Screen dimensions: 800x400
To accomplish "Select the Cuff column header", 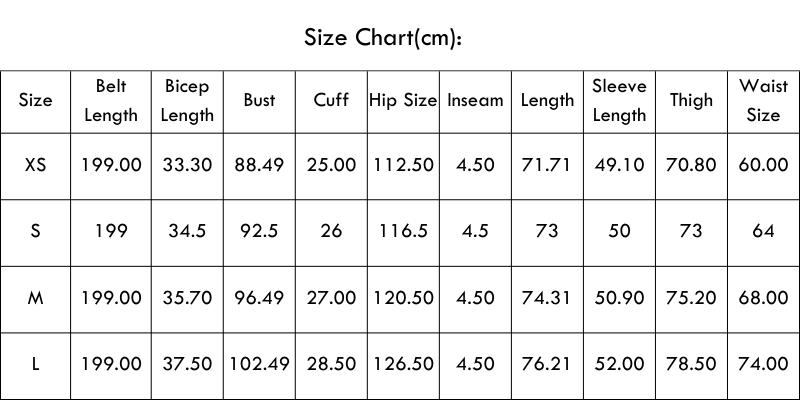I will coord(331,100).
